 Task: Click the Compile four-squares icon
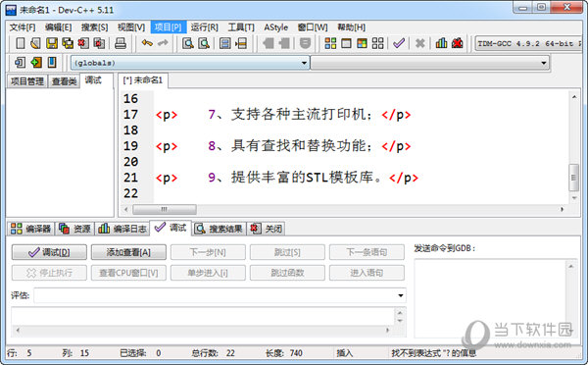coord(330,43)
